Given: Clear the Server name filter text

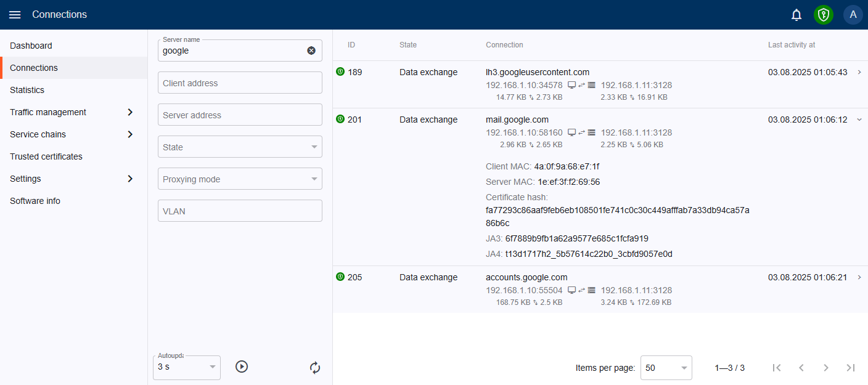Looking at the screenshot, I should coord(311,51).
